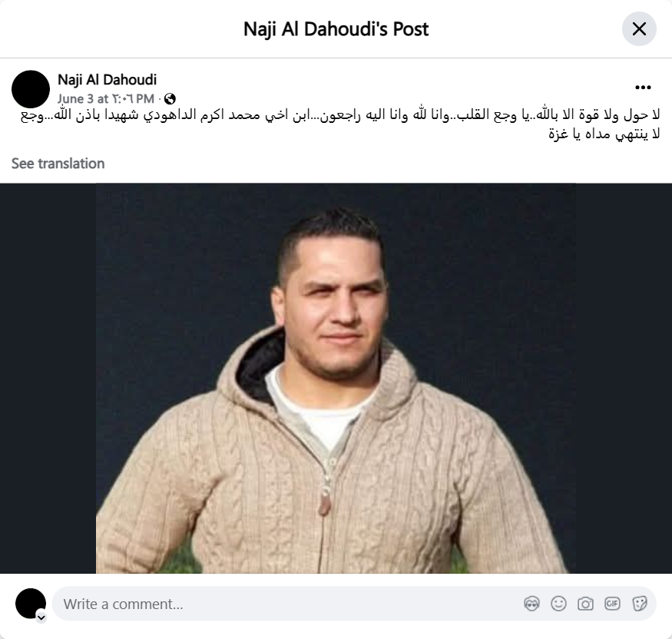Click in Write a comment field
The image size is (672, 639).
291,604
